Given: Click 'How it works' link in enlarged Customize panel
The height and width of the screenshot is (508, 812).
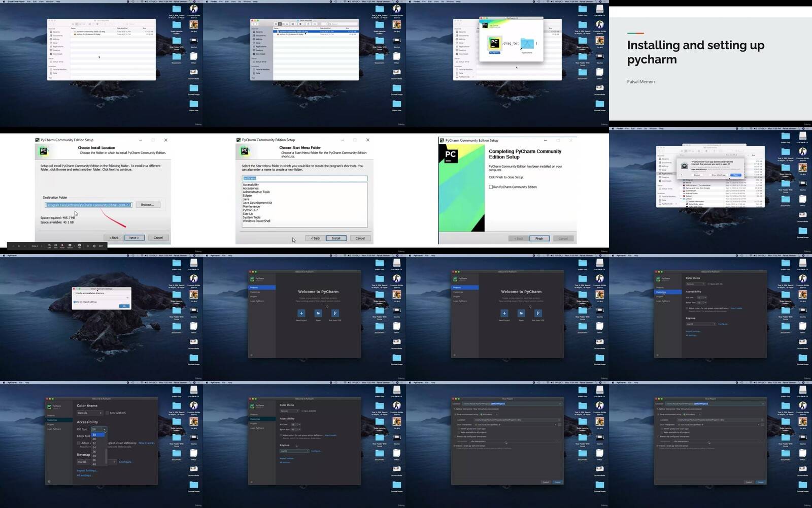Looking at the screenshot, I should pos(147,443).
